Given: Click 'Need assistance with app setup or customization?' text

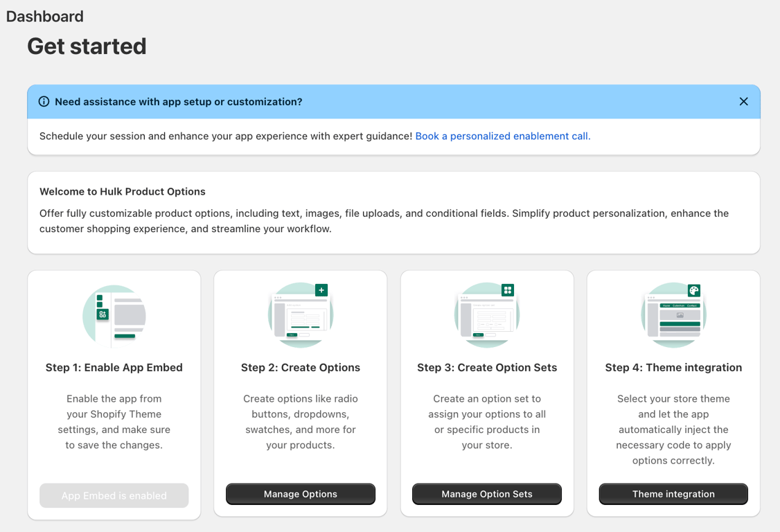Looking at the screenshot, I should tap(179, 102).
